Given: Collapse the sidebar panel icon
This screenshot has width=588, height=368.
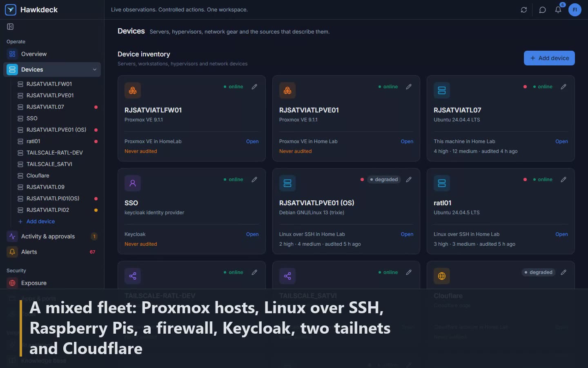Looking at the screenshot, I should point(10,27).
